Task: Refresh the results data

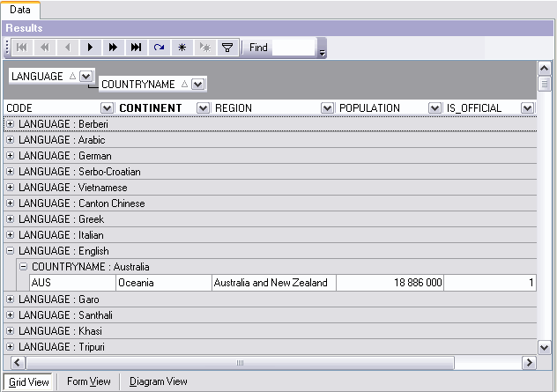Action: [x=159, y=48]
